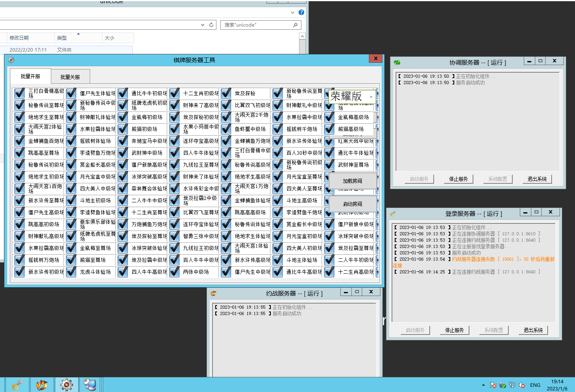The width and height of the screenshot is (575, 392).
Task: Expand the Explorer address bar history dropdown
Action: coord(203,25)
